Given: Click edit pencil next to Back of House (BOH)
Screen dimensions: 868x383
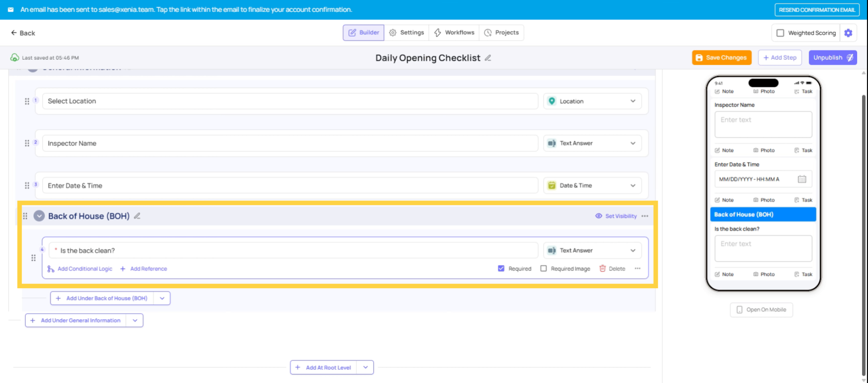Looking at the screenshot, I should coord(137,216).
